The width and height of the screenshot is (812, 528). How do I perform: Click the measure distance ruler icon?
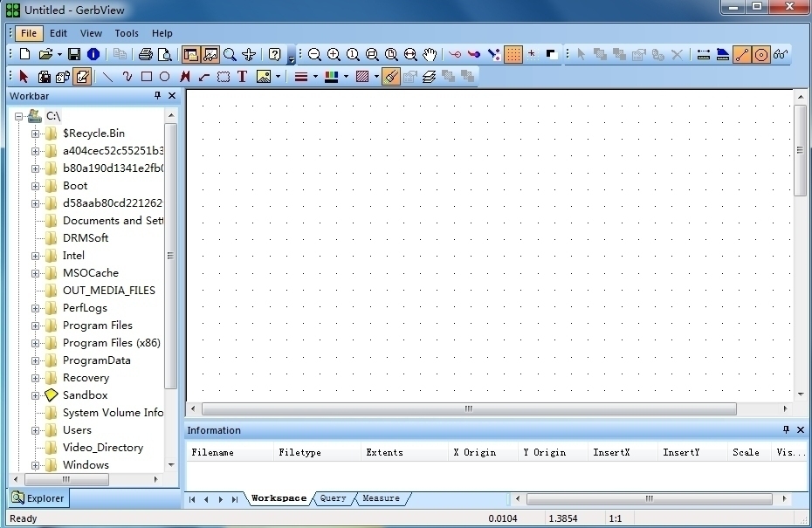point(704,54)
